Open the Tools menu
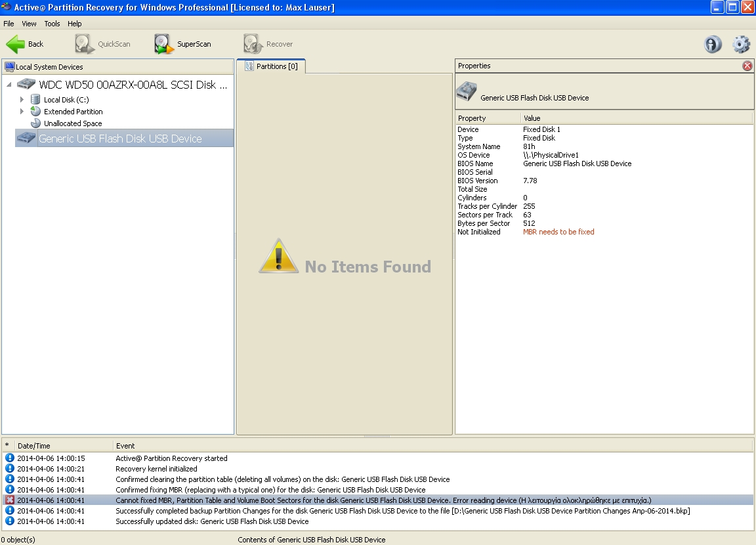This screenshot has height=545, width=756. pos(52,24)
